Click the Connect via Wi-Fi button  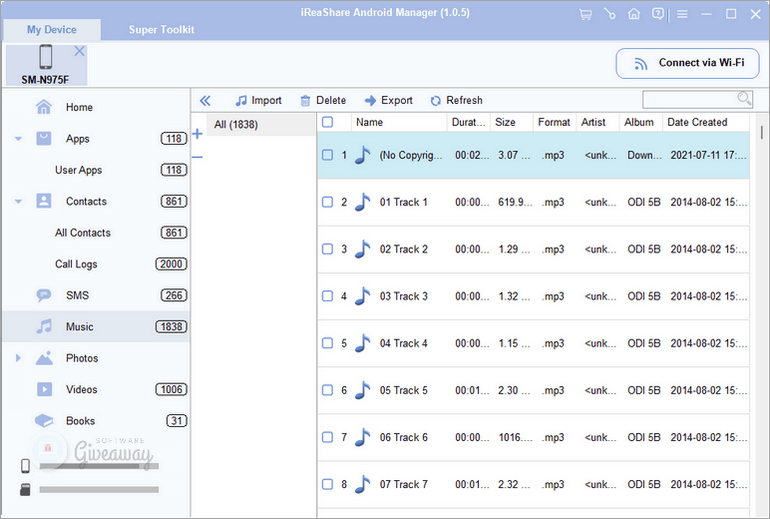pyautogui.click(x=687, y=63)
